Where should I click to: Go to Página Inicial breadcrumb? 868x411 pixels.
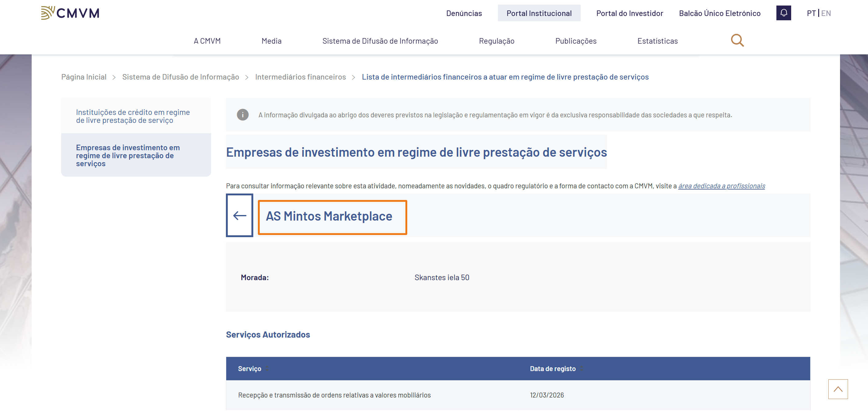pyautogui.click(x=84, y=77)
